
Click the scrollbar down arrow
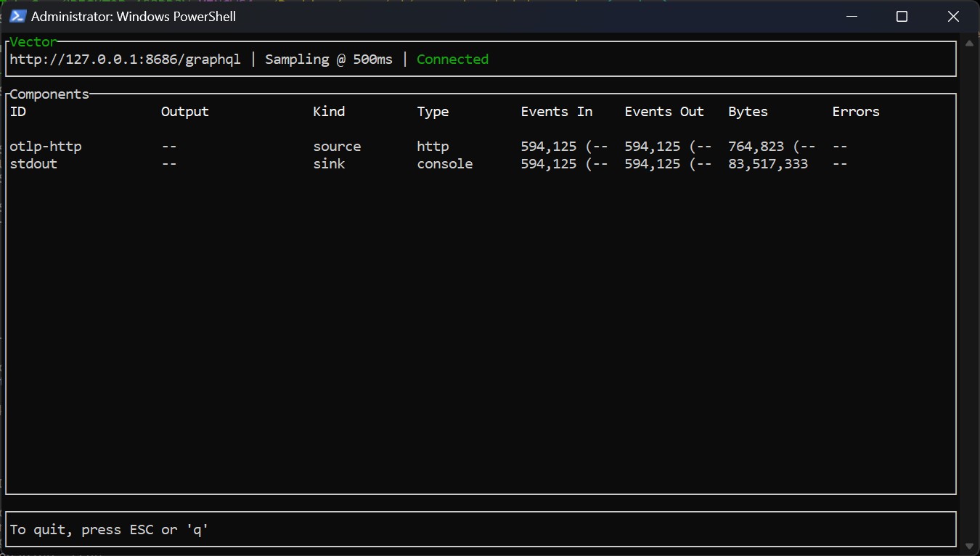point(968,545)
